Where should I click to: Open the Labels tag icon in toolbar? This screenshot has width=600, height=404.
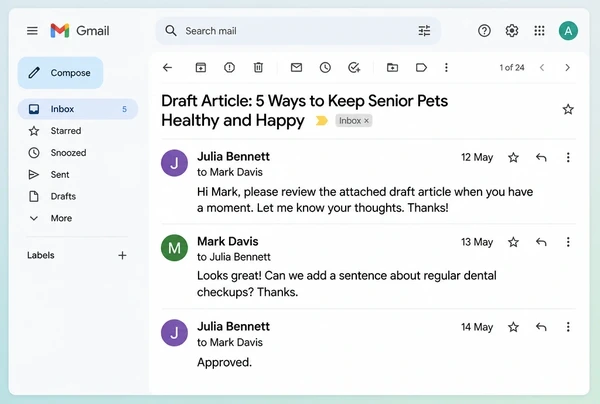pyautogui.click(x=421, y=68)
